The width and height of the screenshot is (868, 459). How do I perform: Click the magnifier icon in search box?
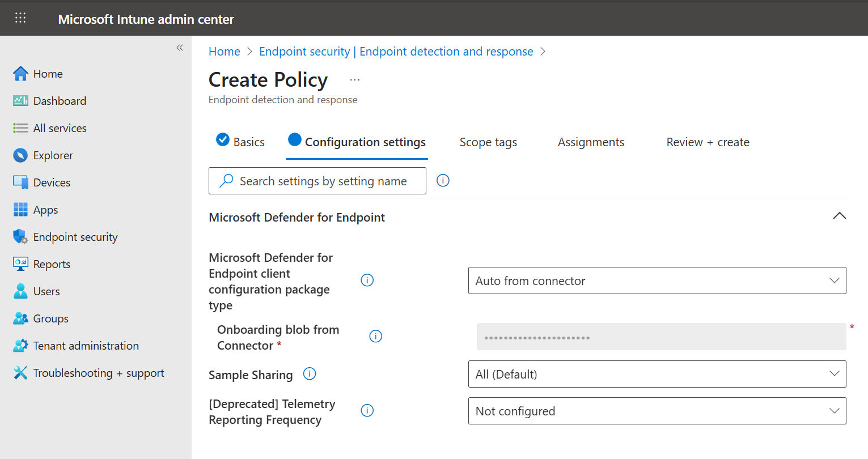(x=226, y=180)
